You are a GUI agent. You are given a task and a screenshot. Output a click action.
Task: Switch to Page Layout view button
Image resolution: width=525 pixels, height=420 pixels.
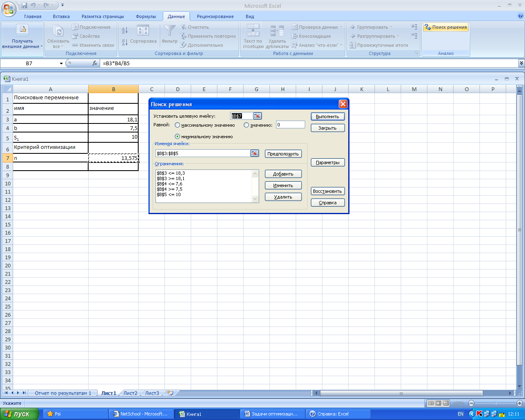438,403
